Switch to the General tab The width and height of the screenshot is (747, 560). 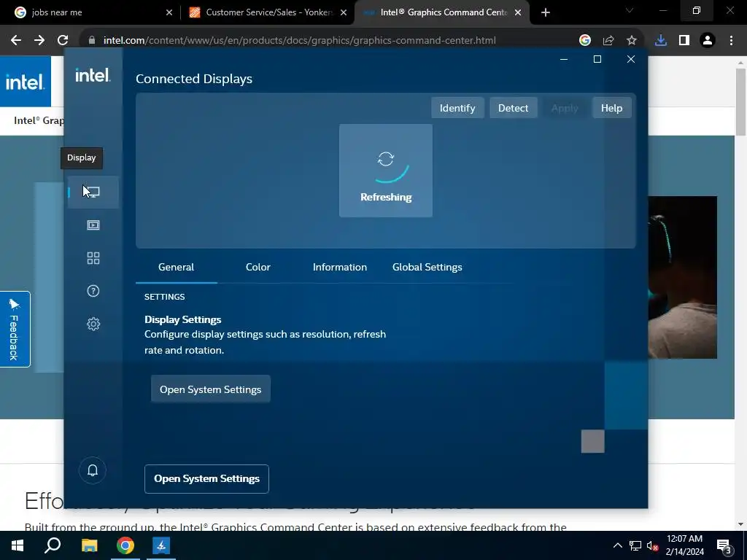(x=177, y=267)
